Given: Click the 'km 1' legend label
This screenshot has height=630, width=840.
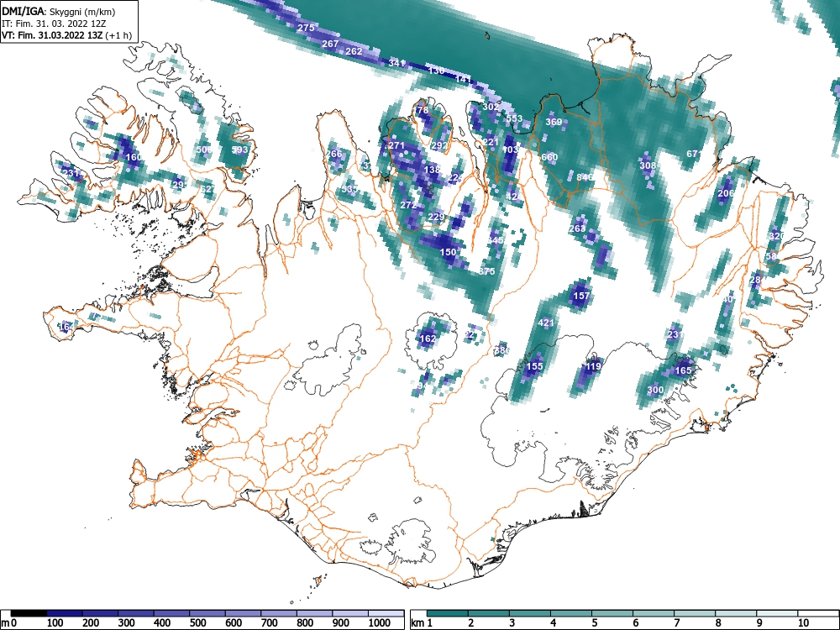Looking at the screenshot, I should coord(422,623).
